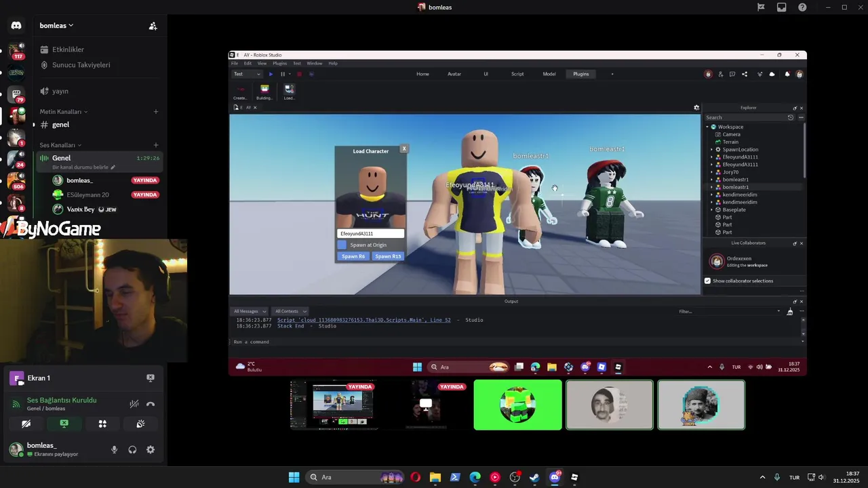Mute microphone in Discord user panel
This screenshot has height=488, width=868.
[114, 449]
